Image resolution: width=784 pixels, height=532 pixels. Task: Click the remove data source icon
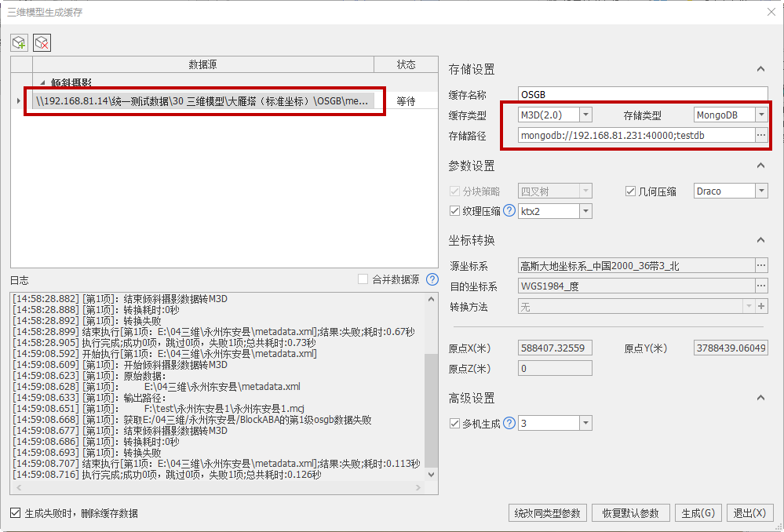pyautogui.click(x=42, y=42)
